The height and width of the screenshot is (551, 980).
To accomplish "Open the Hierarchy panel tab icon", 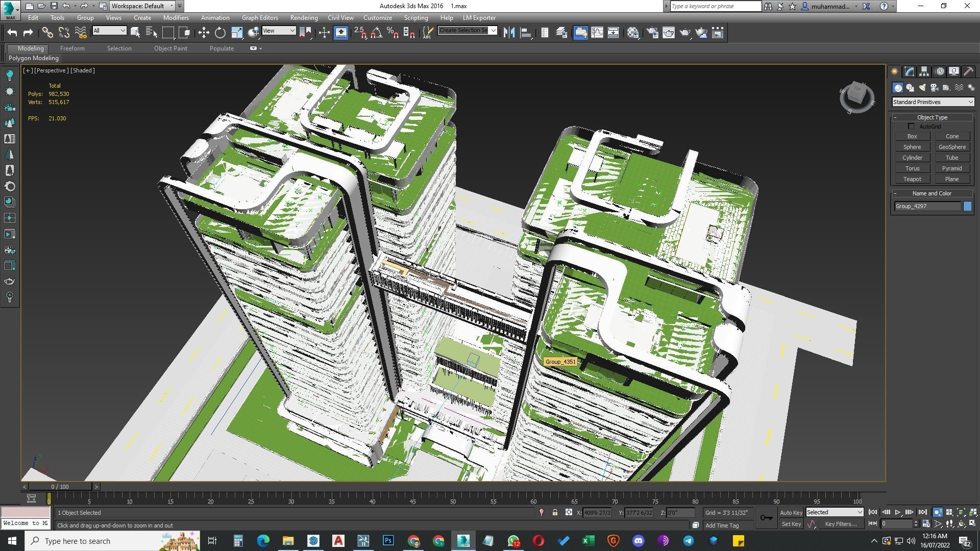I will pyautogui.click(x=924, y=71).
